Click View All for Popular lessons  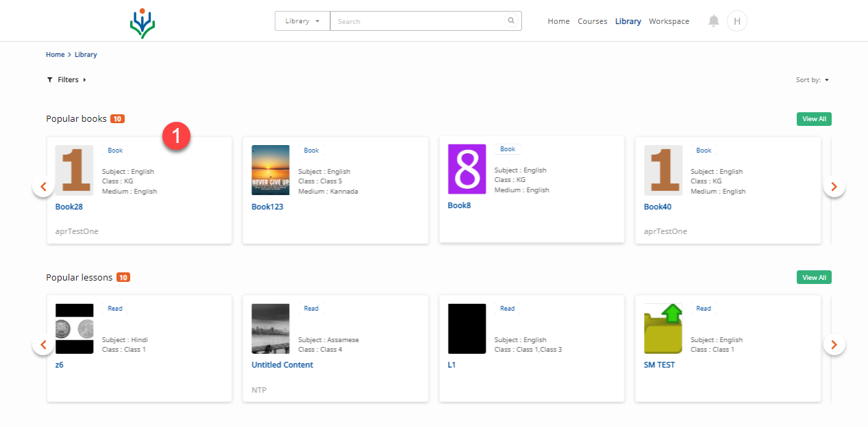click(814, 277)
